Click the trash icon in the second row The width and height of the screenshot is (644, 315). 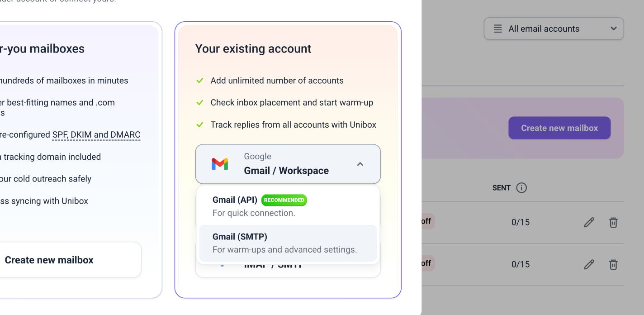pos(613,264)
